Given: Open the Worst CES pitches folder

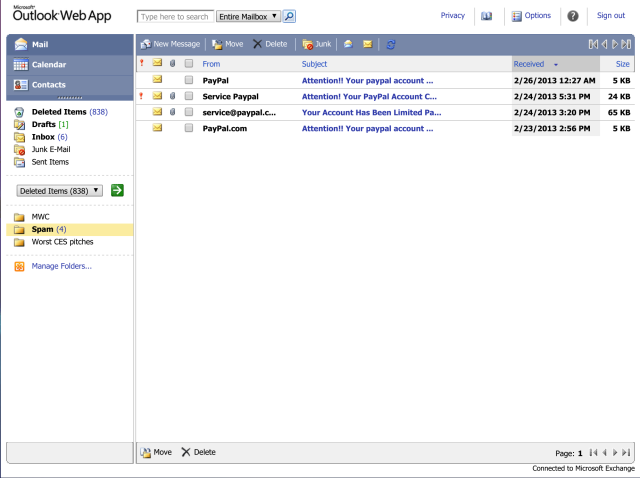Looking at the screenshot, I should point(62,242).
